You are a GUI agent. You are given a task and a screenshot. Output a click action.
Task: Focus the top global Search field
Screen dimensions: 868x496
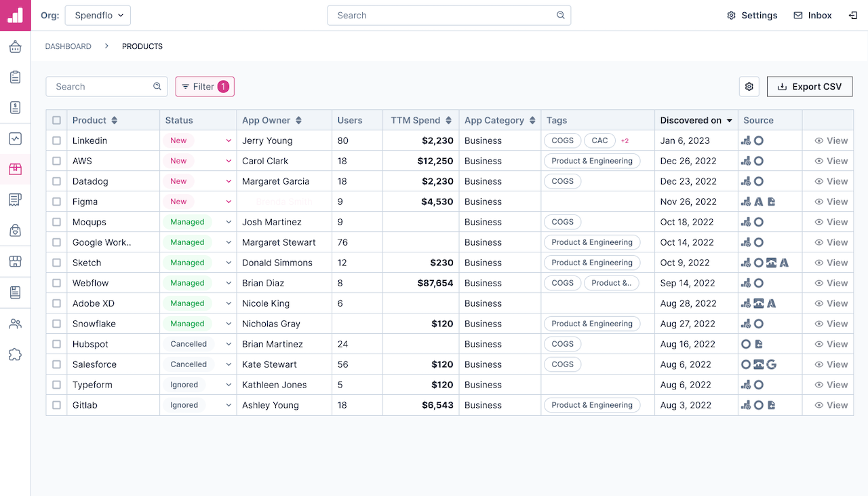pyautogui.click(x=449, y=16)
